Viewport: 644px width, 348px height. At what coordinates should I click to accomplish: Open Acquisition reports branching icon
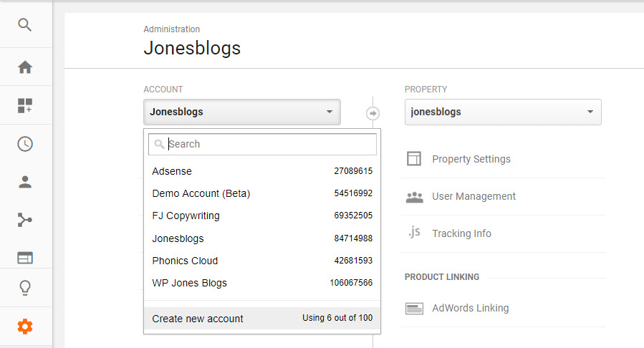(25, 220)
